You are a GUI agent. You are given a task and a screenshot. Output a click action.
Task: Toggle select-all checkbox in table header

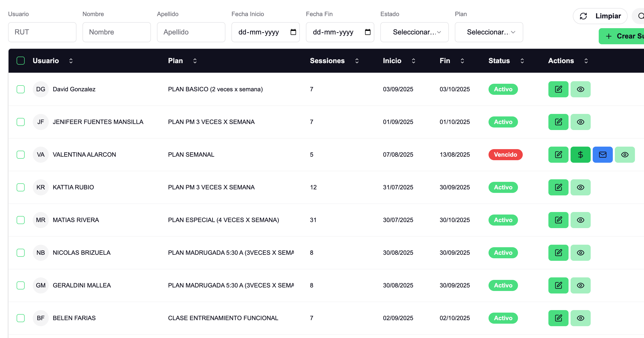[x=21, y=61]
